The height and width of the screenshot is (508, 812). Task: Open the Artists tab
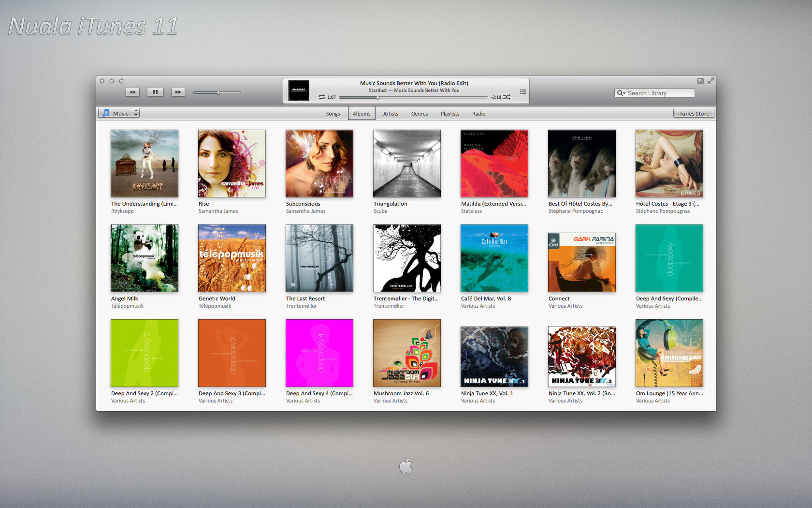[x=391, y=114]
